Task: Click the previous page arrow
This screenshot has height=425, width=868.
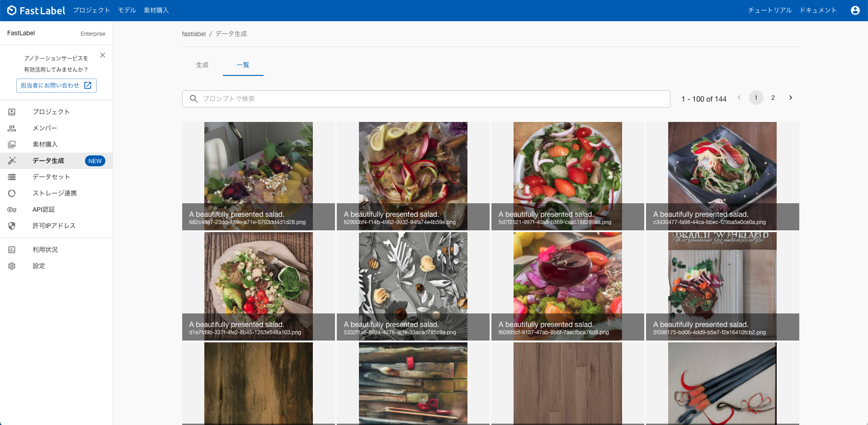Action: tap(739, 98)
